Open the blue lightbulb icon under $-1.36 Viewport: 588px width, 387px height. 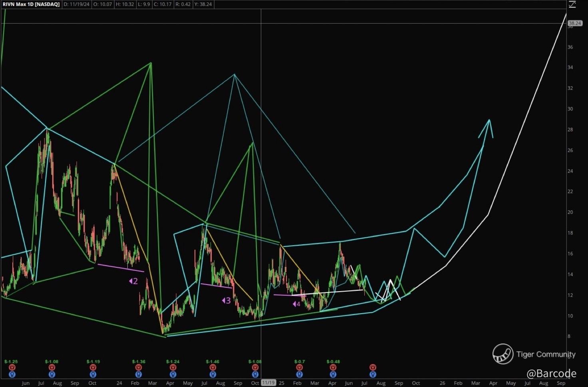(x=139, y=375)
